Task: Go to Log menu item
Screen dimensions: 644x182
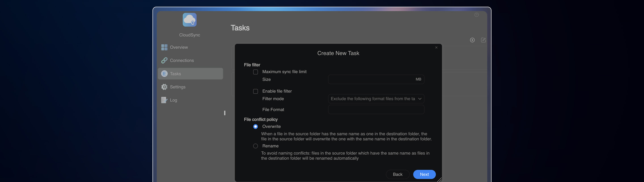Action: 191,100
